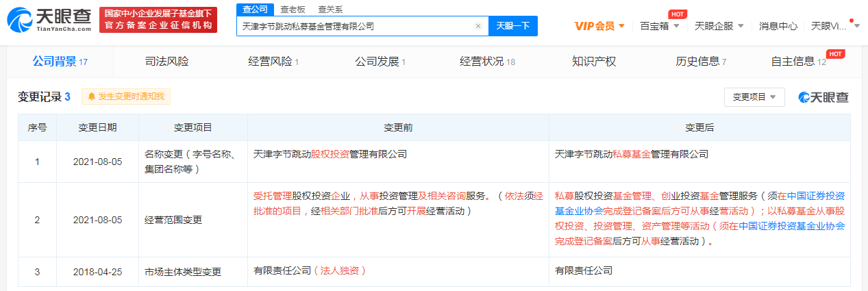Switch to the 历史信息 tab

pyautogui.click(x=701, y=62)
